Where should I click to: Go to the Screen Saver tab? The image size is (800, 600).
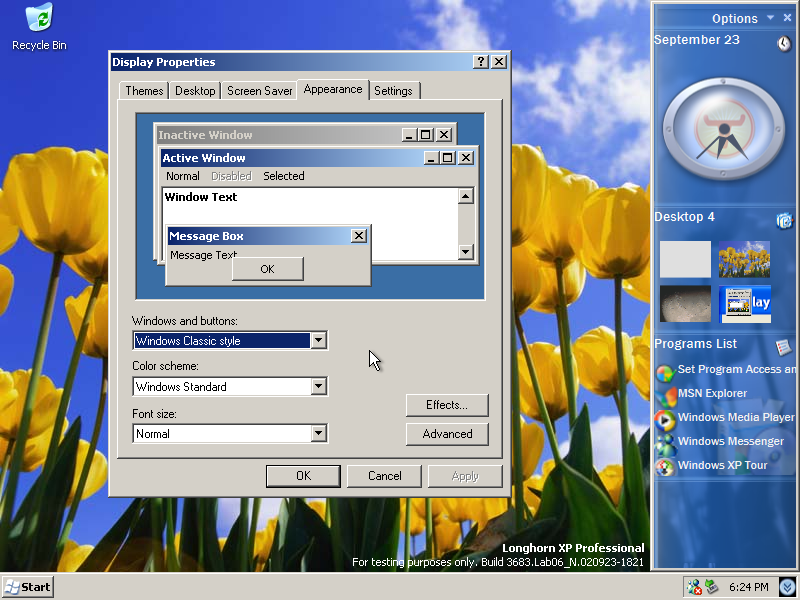pos(259,91)
